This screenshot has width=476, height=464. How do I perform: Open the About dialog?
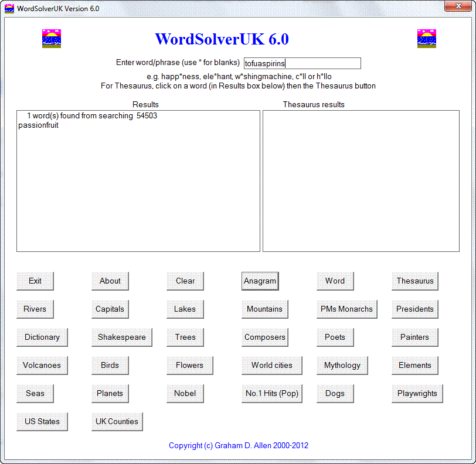(x=110, y=281)
